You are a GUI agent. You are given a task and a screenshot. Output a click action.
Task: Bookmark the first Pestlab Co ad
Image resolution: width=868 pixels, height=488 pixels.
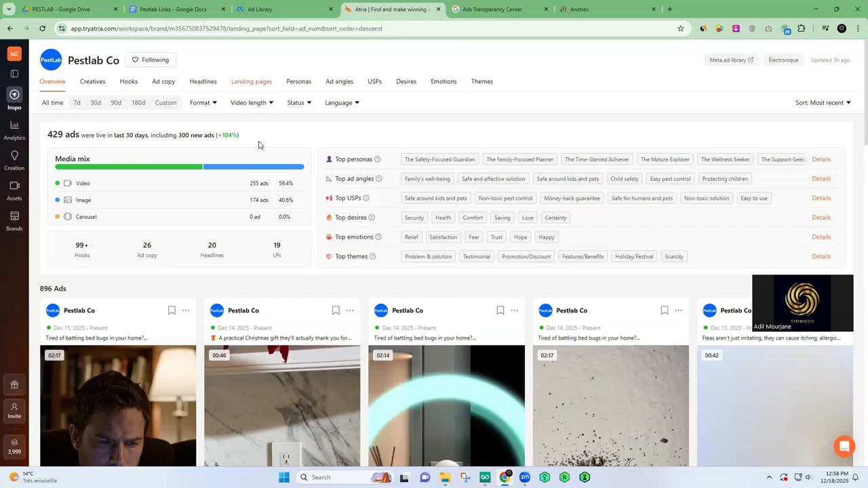click(x=172, y=310)
